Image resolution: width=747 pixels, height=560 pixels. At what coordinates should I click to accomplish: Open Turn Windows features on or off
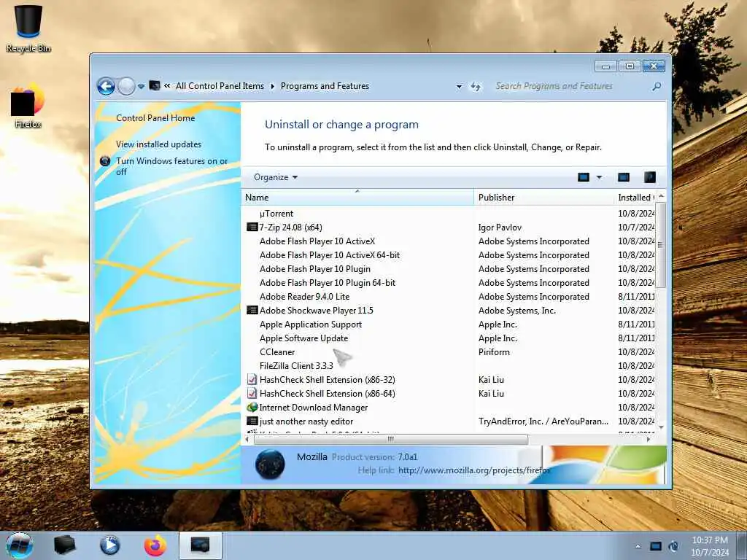171,166
